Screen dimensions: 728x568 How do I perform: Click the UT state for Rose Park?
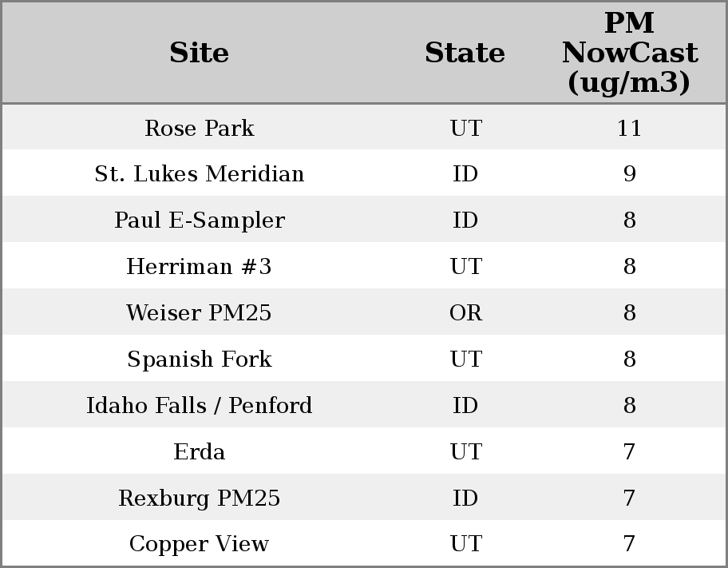pos(465,128)
